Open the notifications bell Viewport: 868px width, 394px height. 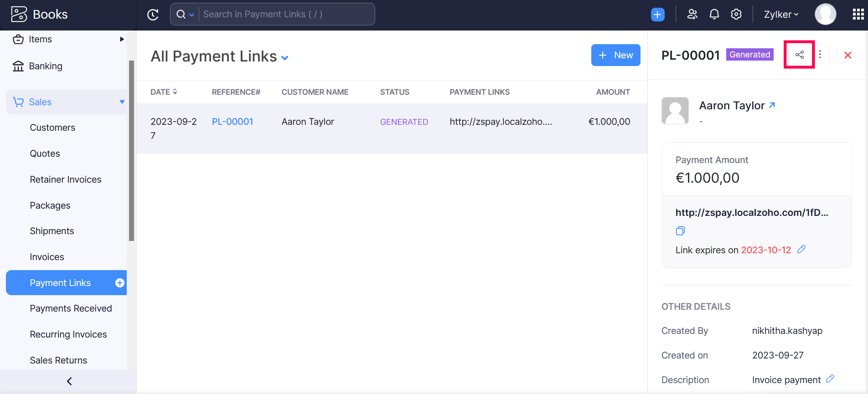coord(714,15)
